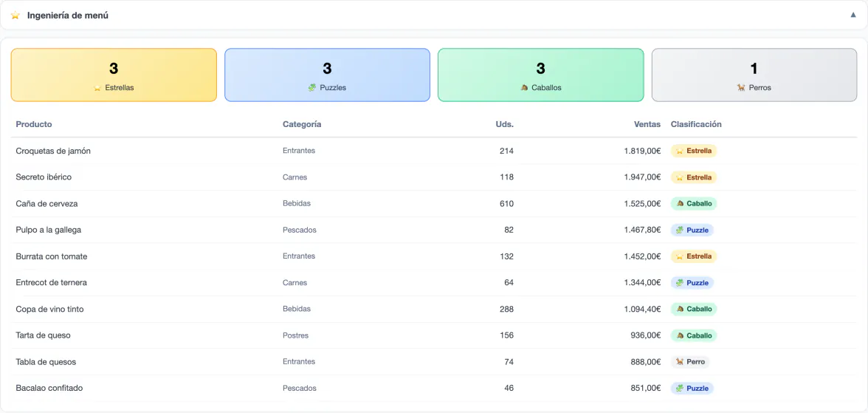Image resolution: width=868 pixels, height=413 pixels.
Task: Sort by the Categoría column header
Action: tap(302, 124)
